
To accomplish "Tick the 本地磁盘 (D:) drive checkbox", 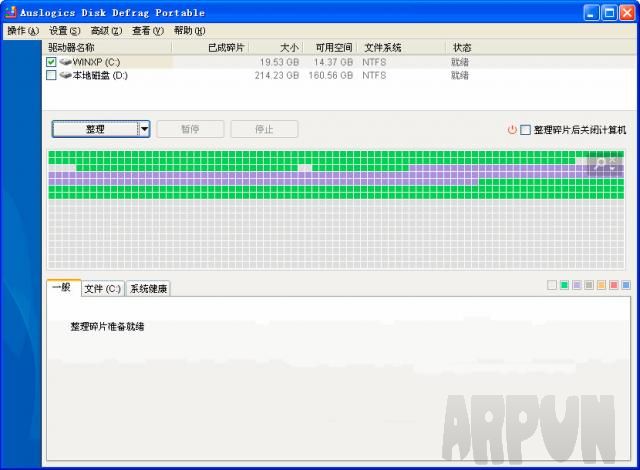I will click(51, 75).
